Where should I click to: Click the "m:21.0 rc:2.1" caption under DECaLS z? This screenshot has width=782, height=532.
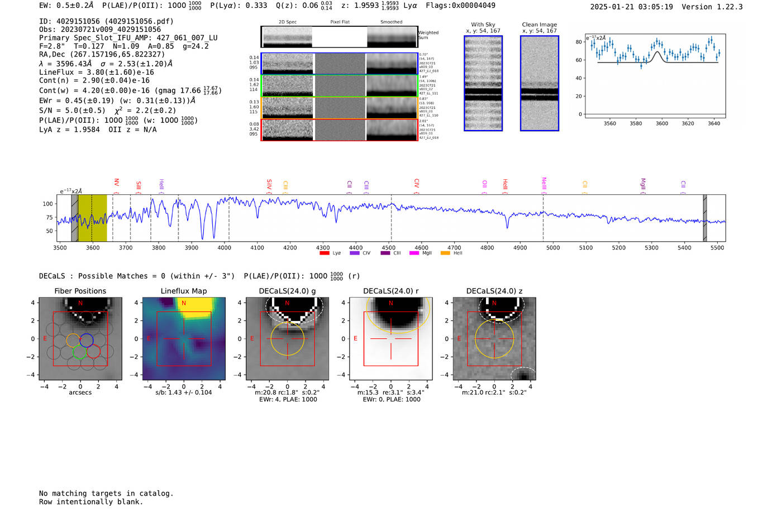click(x=494, y=392)
